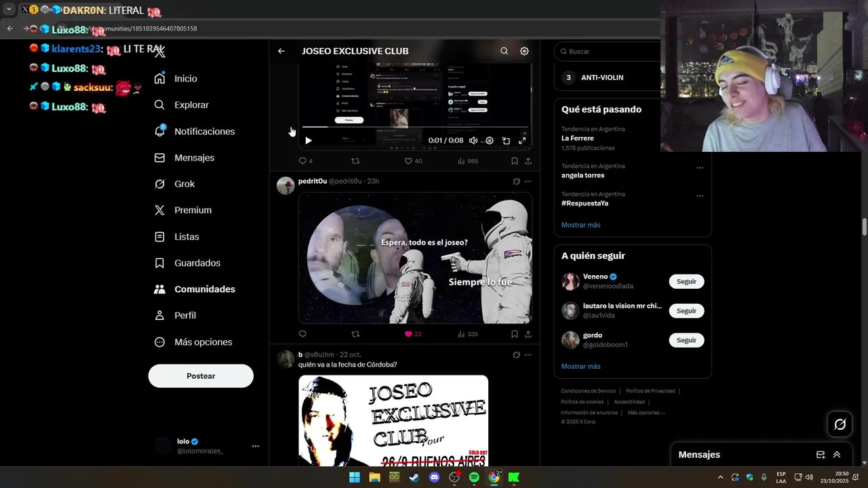
Task: Open Grok icon on pedrit0u's post
Action: click(x=516, y=182)
